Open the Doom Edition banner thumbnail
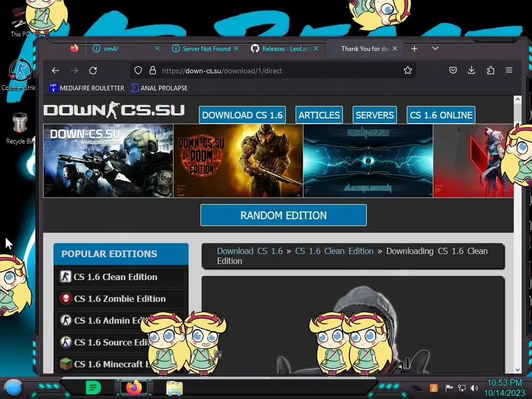 tap(238, 161)
